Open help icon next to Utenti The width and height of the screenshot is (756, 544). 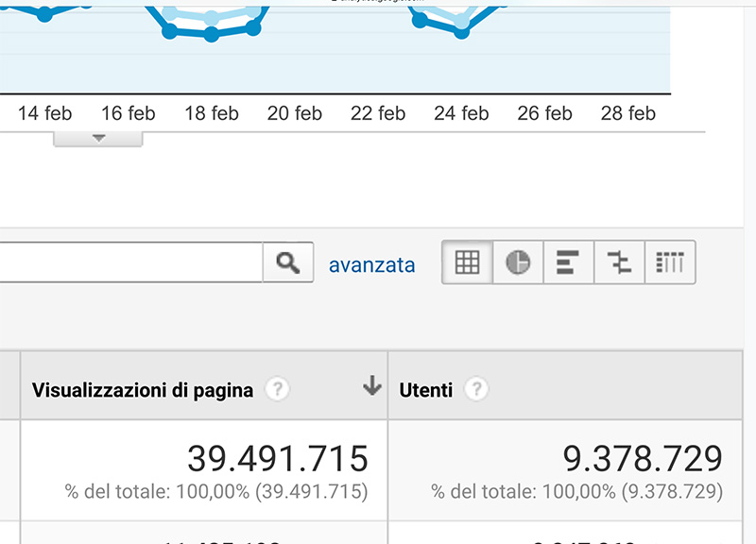point(476,389)
